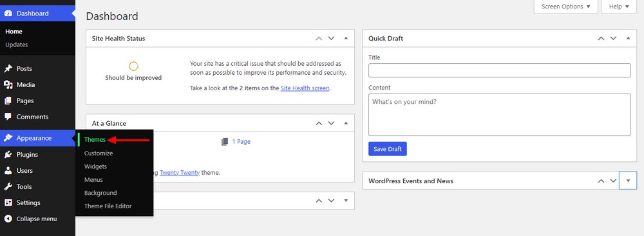Viewport: 644px width, 236px height.
Task: Click the WordPress Events and News title
Action: pos(411,181)
